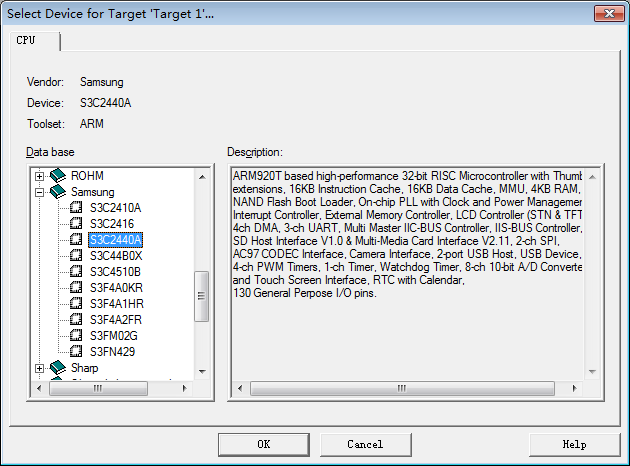
Task: Click description vertical scroll down arrow
Action: pos(592,372)
